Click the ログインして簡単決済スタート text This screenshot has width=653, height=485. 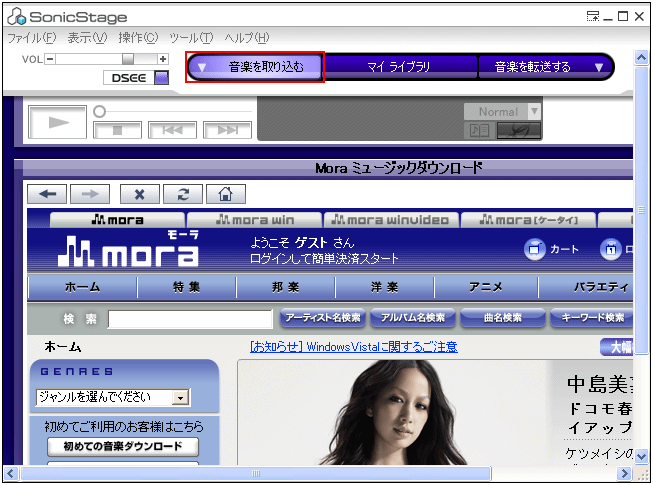324,259
